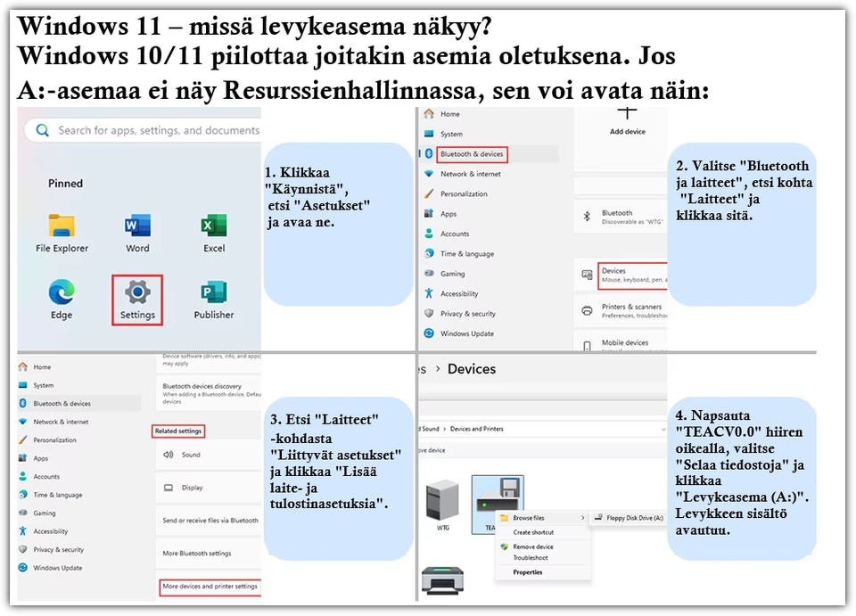Choose Windows Update in the sidebar beside Related settings
This screenshot has width=856, height=616.
[x=57, y=568]
